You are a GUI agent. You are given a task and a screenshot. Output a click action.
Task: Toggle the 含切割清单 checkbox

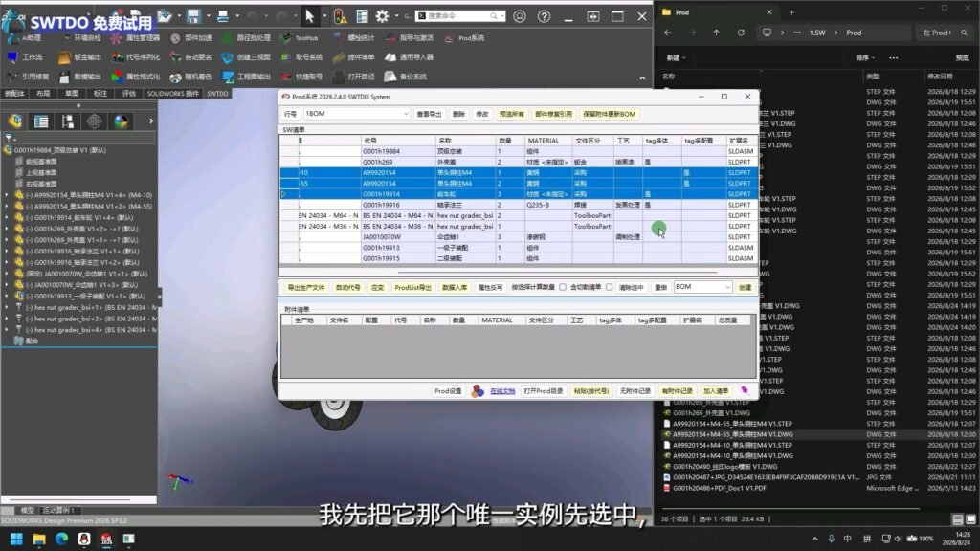click(x=610, y=287)
